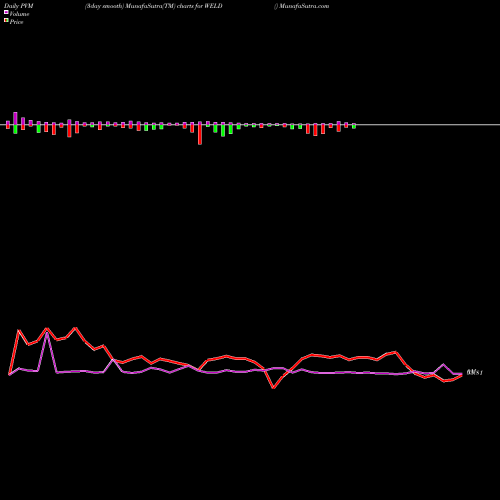
Task: Select the largest green bar right of the long red bar
Action: (223, 131)
